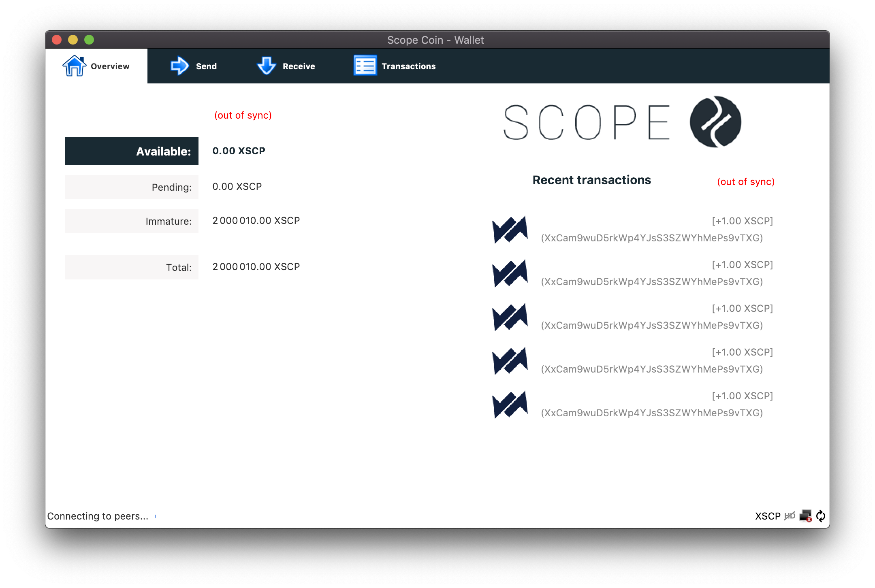
Task: Click the Pending: label
Action: point(132,187)
